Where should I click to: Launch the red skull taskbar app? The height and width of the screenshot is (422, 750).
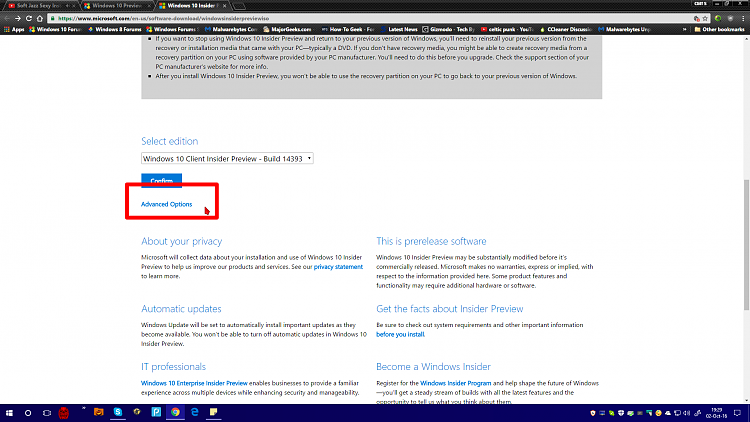[x=64, y=412]
